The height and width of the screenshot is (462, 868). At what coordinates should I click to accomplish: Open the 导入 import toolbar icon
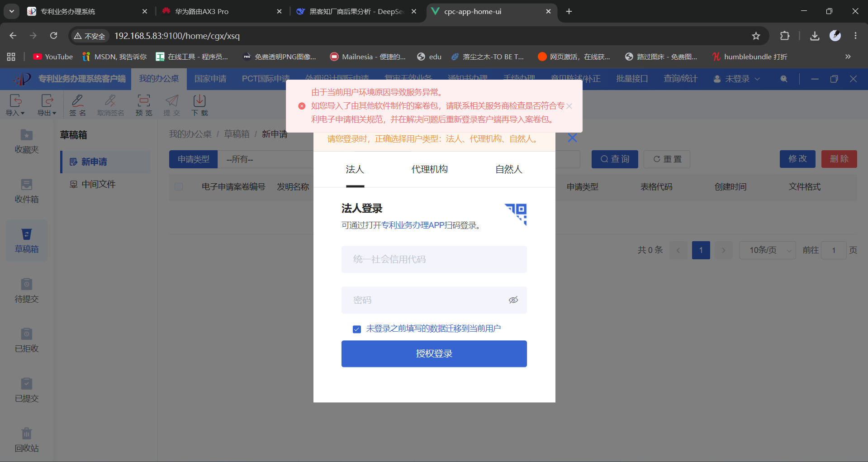[x=15, y=105]
